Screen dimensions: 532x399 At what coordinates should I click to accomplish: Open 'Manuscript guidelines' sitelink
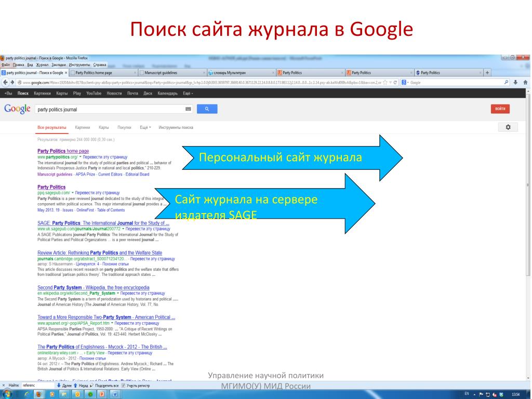[55, 175]
